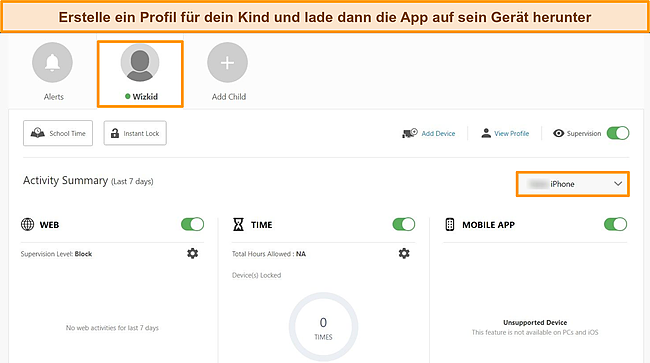Click the Add Child label
650x363 pixels.
(229, 97)
